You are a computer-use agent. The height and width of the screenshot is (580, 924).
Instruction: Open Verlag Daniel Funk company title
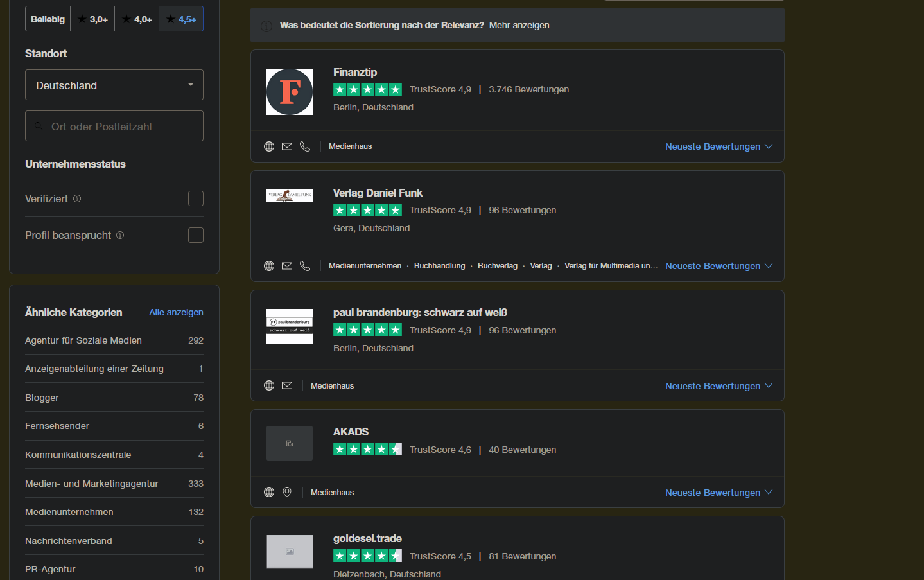378,193
